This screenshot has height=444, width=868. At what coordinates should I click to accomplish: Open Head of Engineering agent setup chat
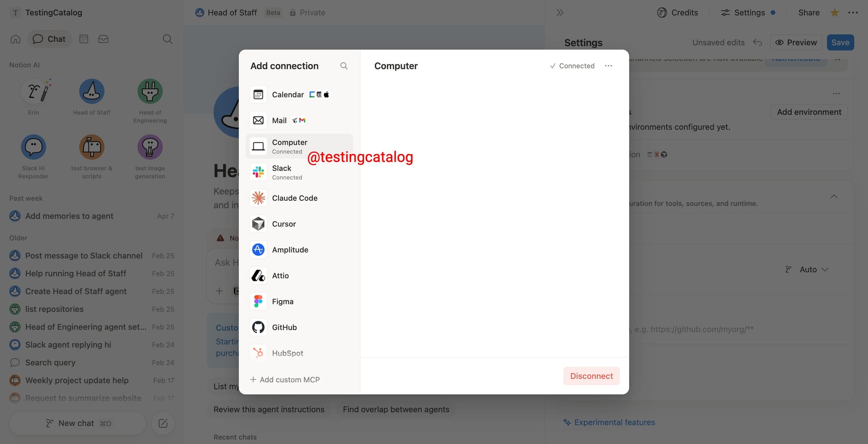(92, 327)
